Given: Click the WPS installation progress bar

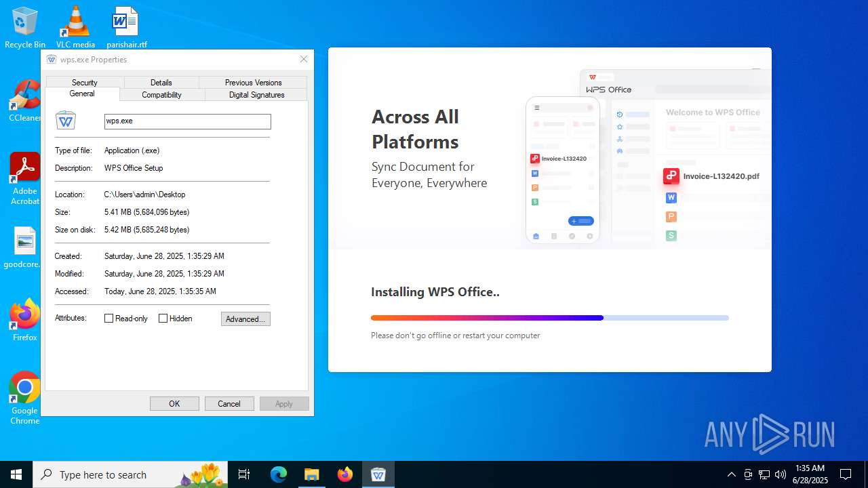Looking at the screenshot, I should point(550,318).
